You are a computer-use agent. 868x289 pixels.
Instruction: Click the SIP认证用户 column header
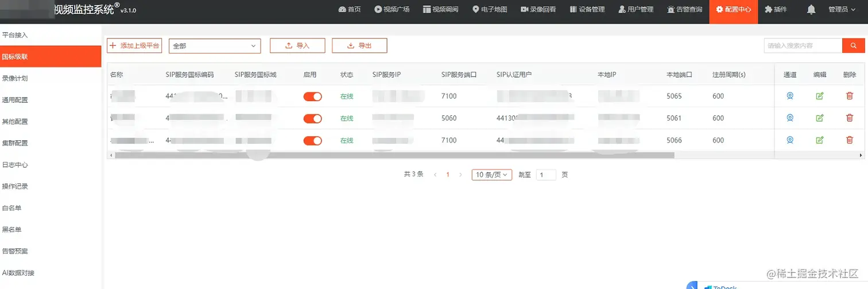tap(514, 75)
